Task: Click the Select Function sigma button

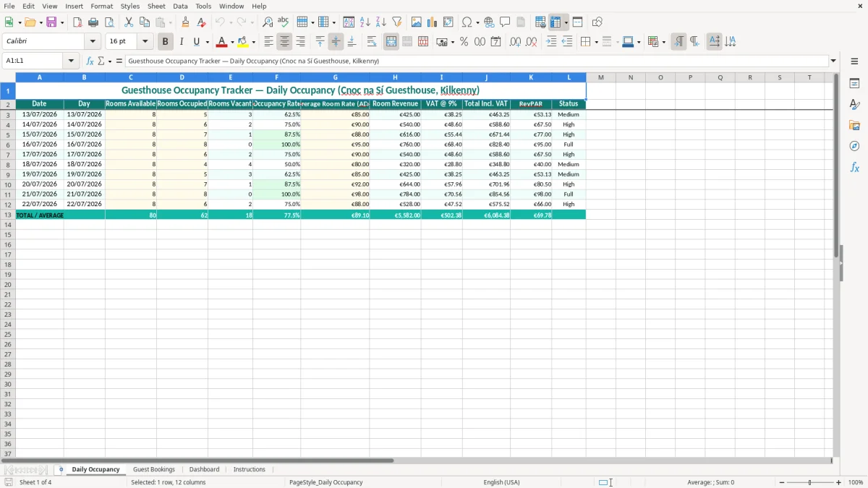Action: [x=101, y=61]
